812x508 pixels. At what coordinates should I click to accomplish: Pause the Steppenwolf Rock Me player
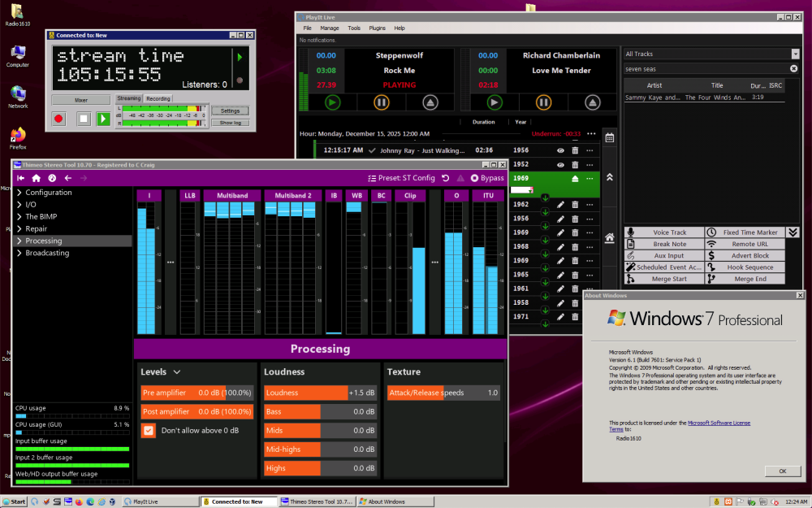(x=382, y=102)
